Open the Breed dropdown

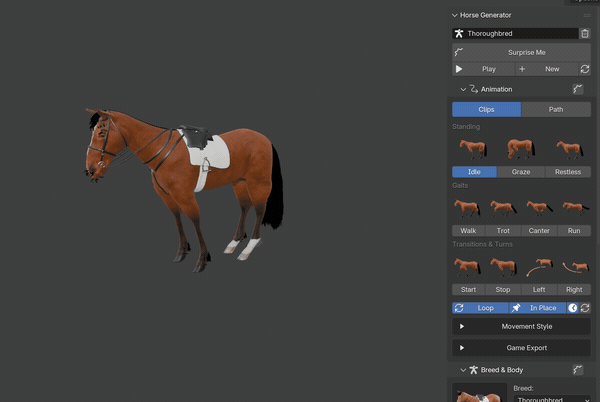coord(552,399)
